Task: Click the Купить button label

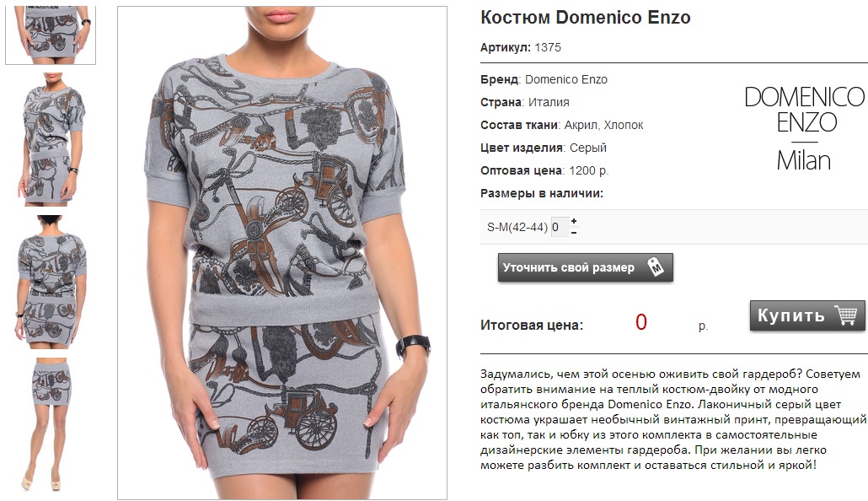Action: click(x=791, y=315)
